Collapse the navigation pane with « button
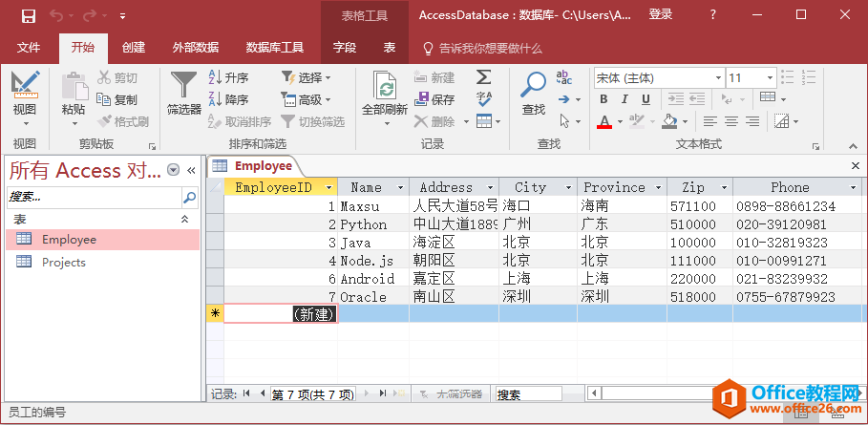Image resolution: width=868 pixels, height=425 pixels. pyautogui.click(x=192, y=170)
